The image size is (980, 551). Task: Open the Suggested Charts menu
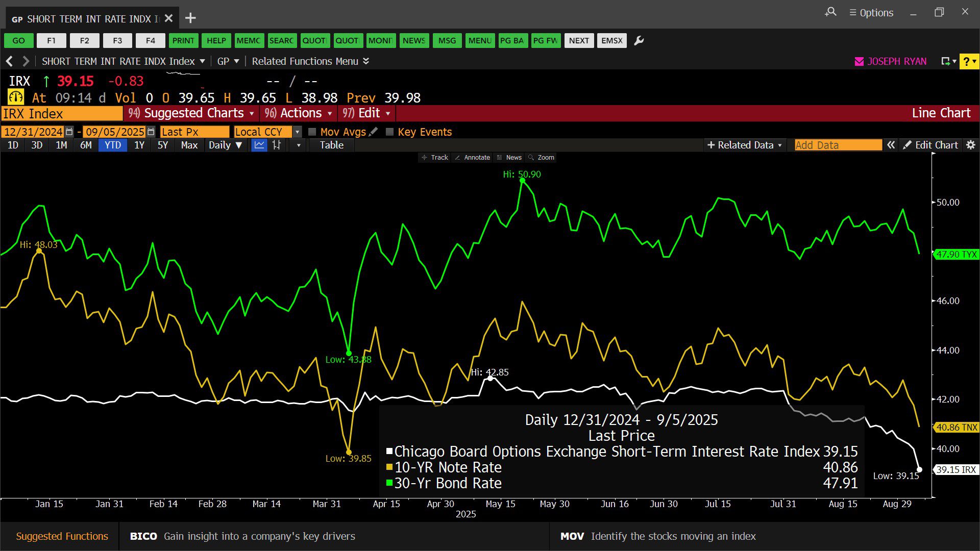[193, 113]
